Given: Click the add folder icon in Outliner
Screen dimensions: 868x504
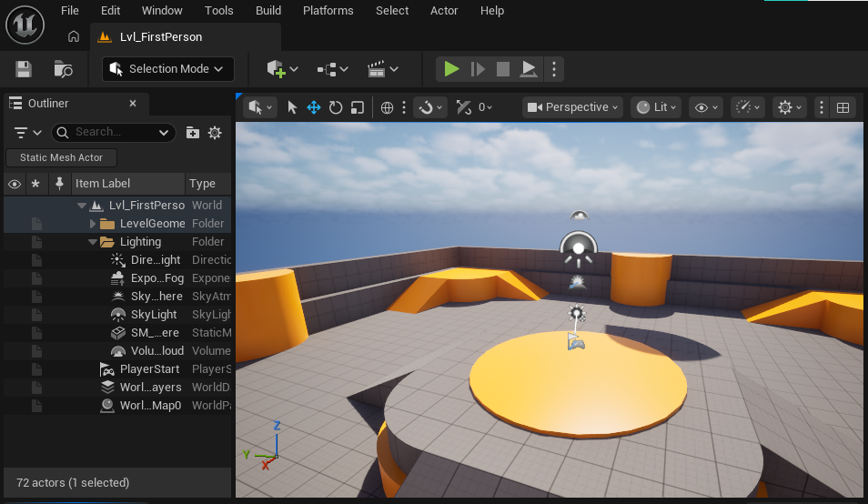Looking at the screenshot, I should tap(193, 133).
